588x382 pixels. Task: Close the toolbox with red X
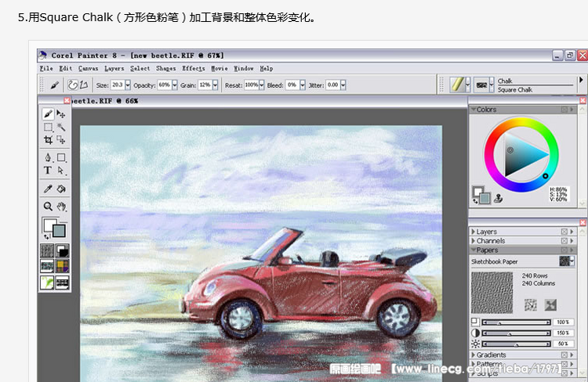[67, 100]
